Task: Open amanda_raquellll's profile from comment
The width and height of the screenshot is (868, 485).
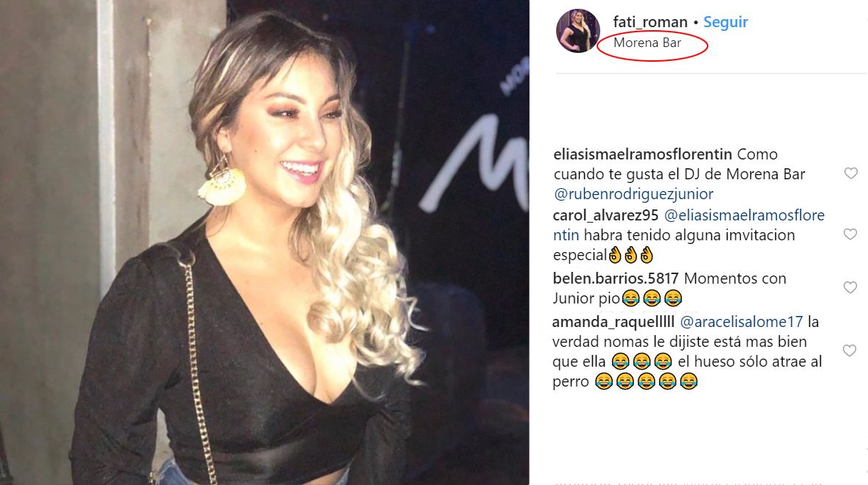Action: (613, 322)
